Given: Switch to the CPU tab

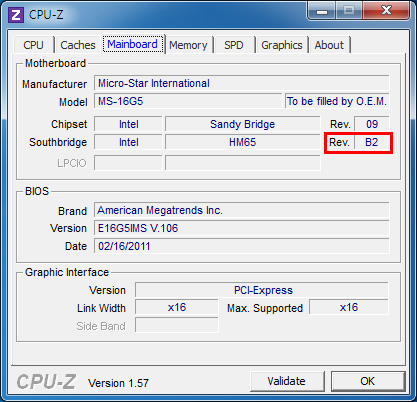Looking at the screenshot, I should [x=34, y=45].
